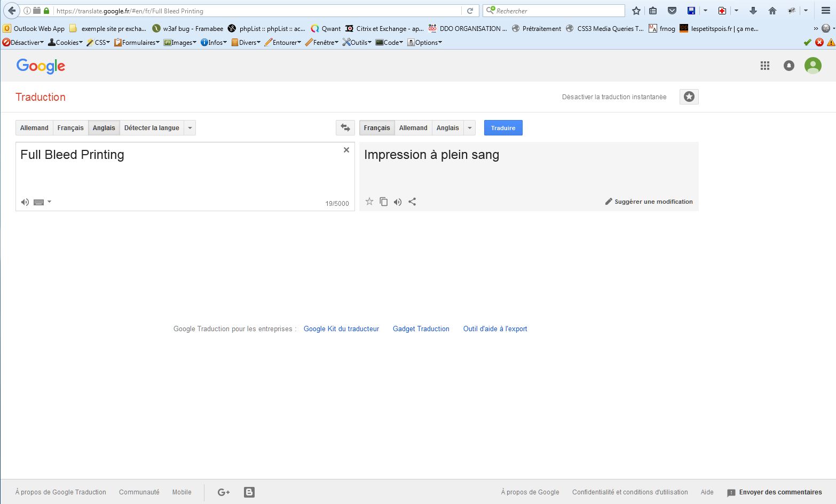Screen dimensions: 836x504
Task: Clear the source text with X
Action: point(346,150)
